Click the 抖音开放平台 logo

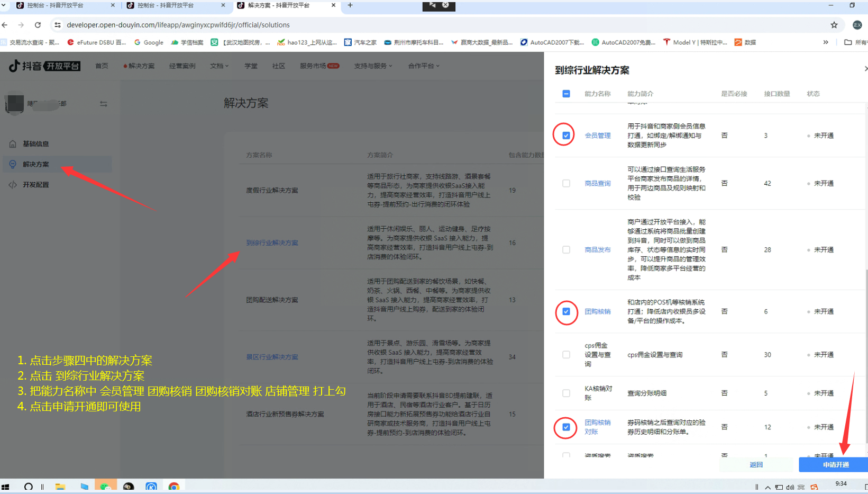click(44, 66)
